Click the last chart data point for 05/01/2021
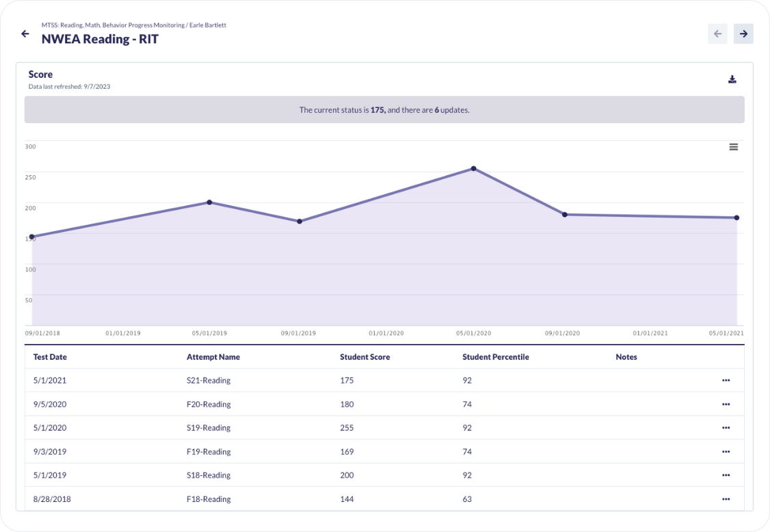Viewport: 770px width, 532px height. tap(736, 217)
